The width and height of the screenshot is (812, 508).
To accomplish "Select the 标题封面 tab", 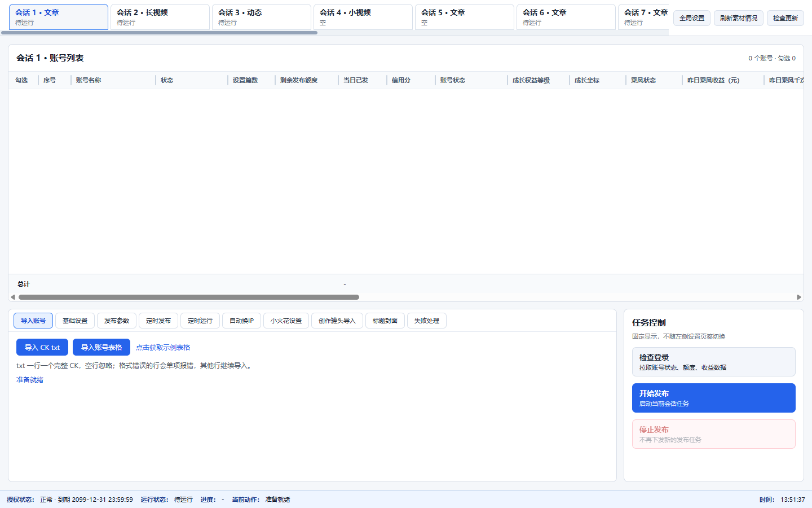I will pos(385,321).
